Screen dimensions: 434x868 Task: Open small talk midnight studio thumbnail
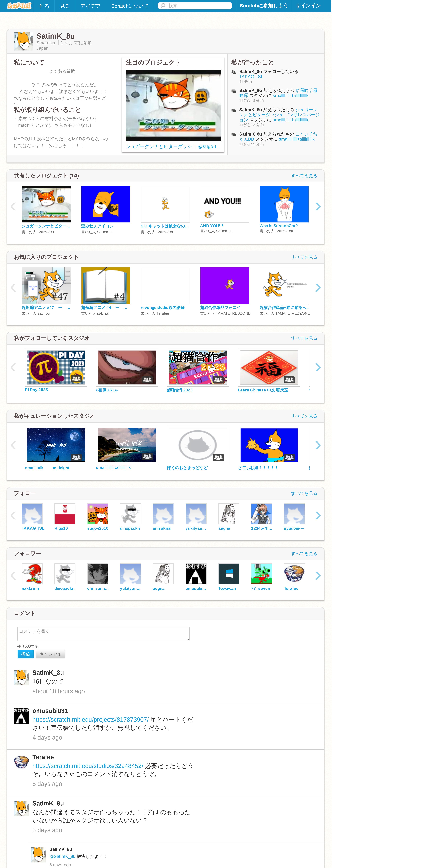[56, 445]
